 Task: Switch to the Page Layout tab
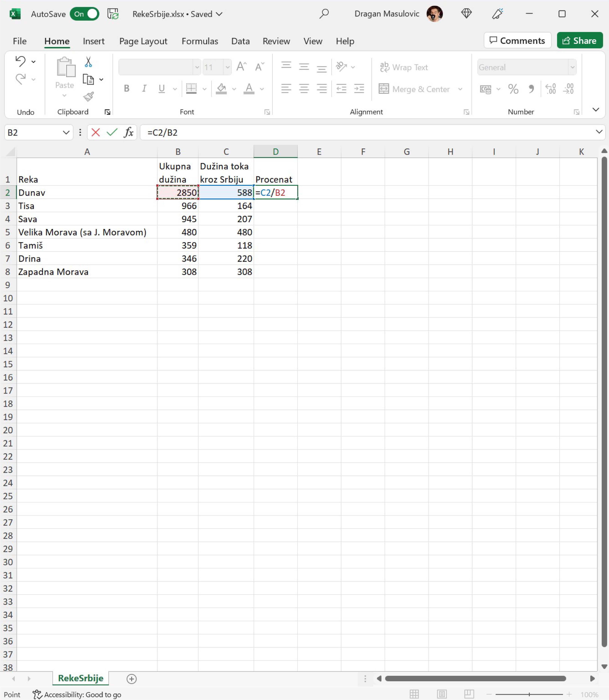[x=143, y=41]
